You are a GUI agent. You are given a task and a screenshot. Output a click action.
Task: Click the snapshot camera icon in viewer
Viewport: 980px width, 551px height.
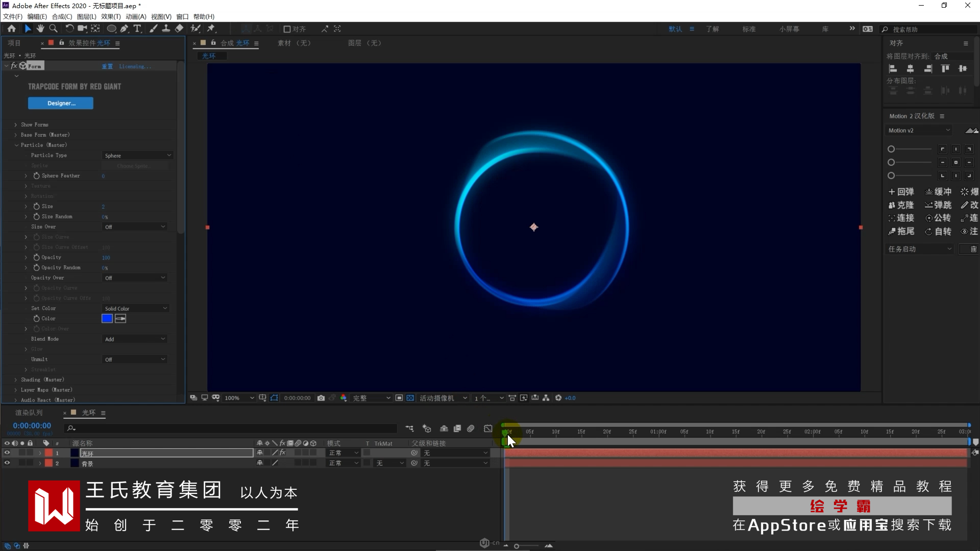[321, 398]
